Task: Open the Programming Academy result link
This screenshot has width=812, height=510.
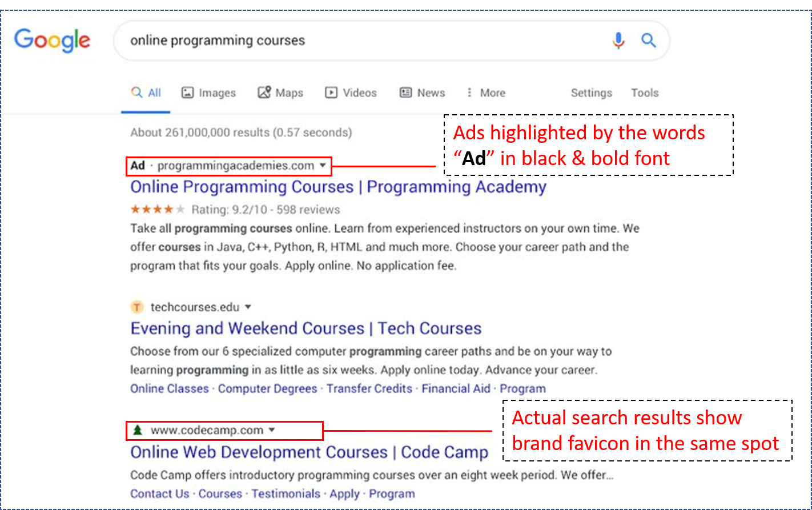Action: click(338, 187)
